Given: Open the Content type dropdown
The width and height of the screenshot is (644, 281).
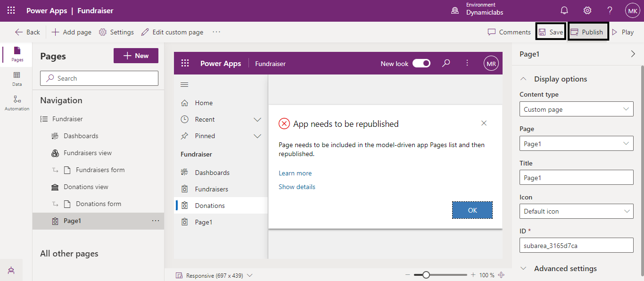Looking at the screenshot, I should [576, 109].
